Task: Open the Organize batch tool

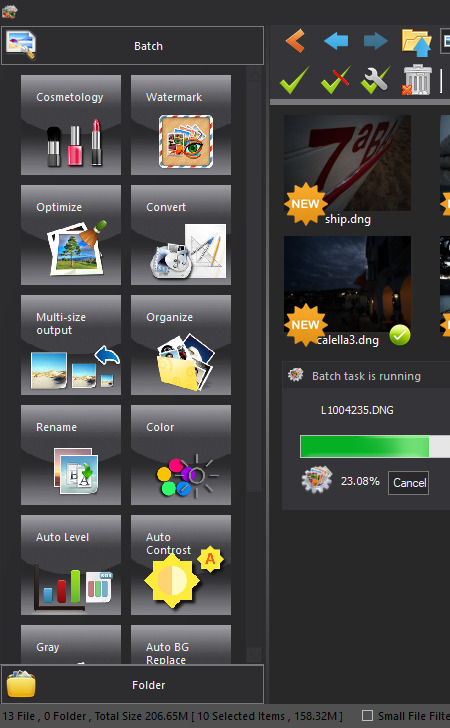Action: 181,345
